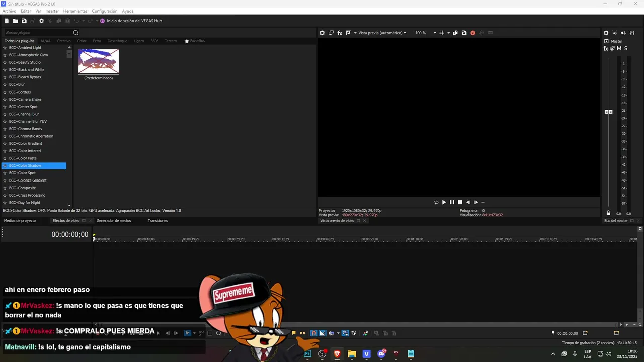Show preview grid overlay icon
The width and height of the screenshot is (644, 362).
[442, 33]
